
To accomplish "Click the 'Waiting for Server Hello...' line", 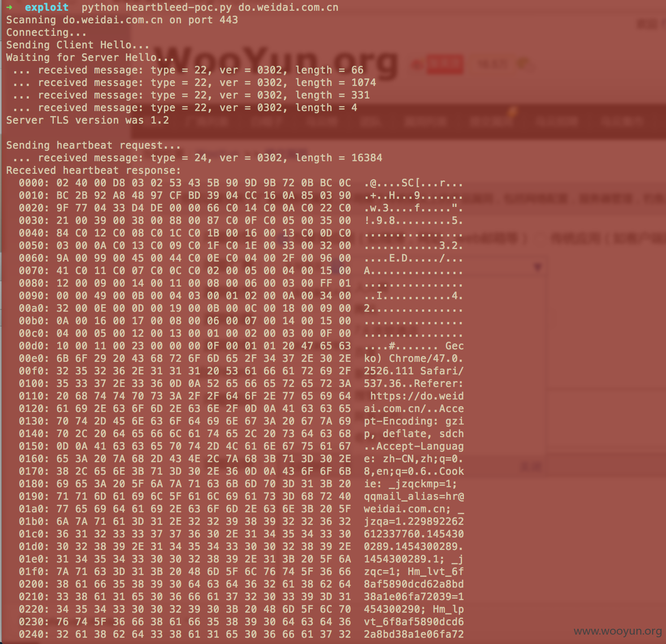I will (90, 57).
